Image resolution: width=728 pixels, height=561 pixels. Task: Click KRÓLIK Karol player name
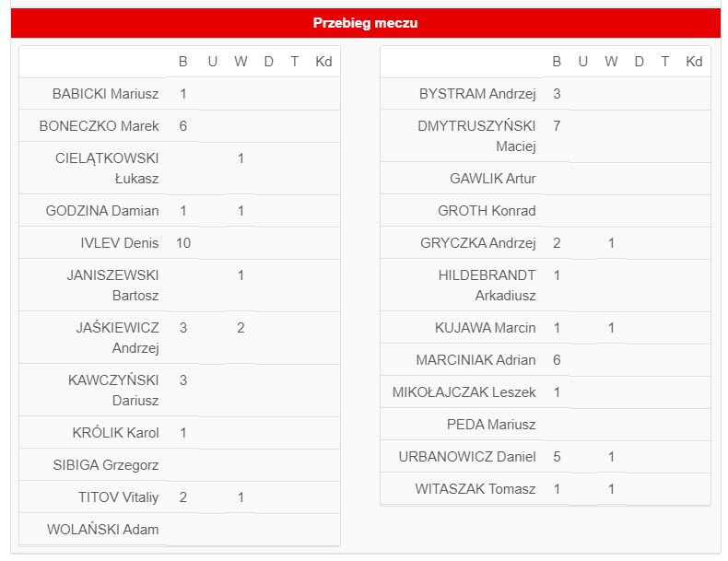click(x=115, y=432)
